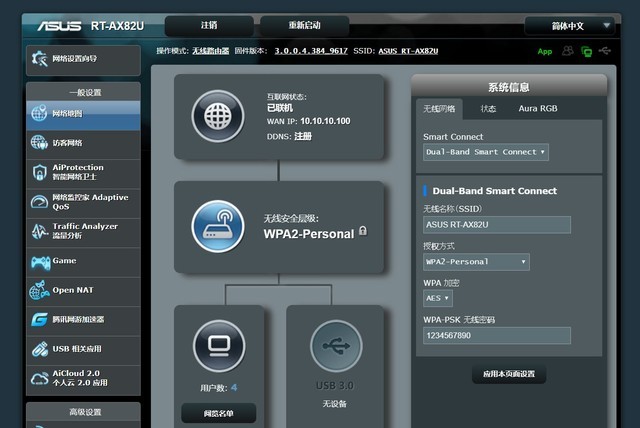Switch to the Aura RGB tab
Screen dimensions: 640x428
tap(538, 109)
